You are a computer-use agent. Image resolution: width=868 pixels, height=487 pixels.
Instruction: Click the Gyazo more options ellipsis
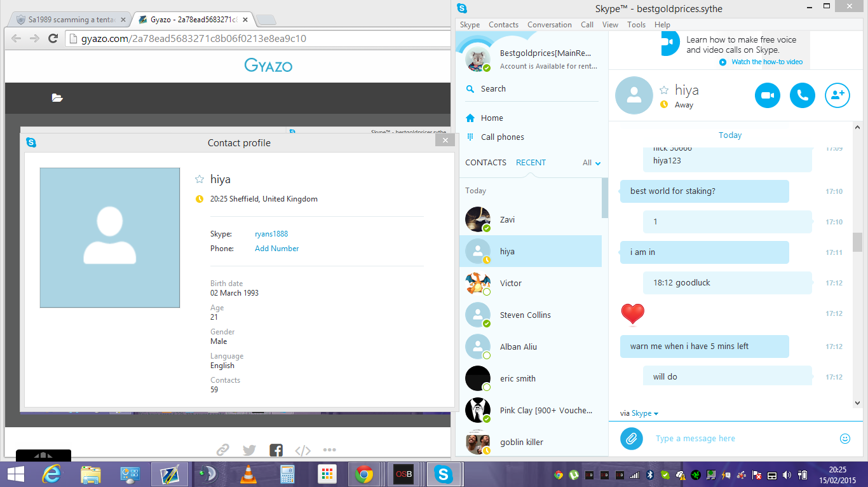tap(329, 450)
